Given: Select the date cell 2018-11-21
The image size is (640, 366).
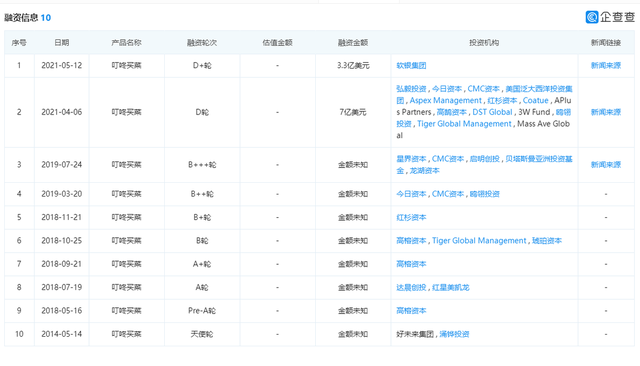Looking at the screenshot, I should tap(62, 217).
